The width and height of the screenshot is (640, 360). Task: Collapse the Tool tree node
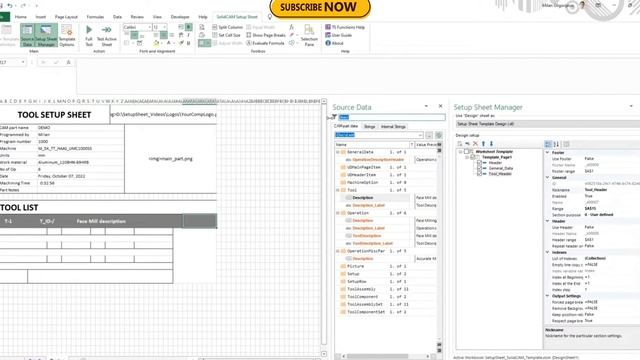[x=338, y=190]
